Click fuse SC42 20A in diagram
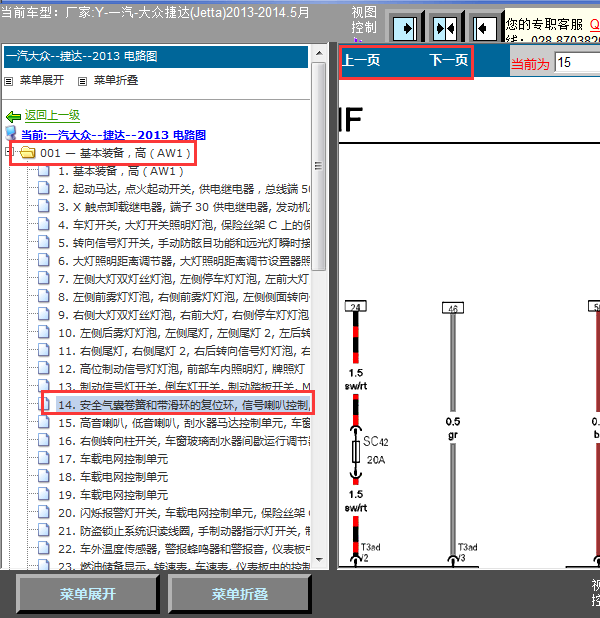The image size is (600, 618). pos(356,452)
